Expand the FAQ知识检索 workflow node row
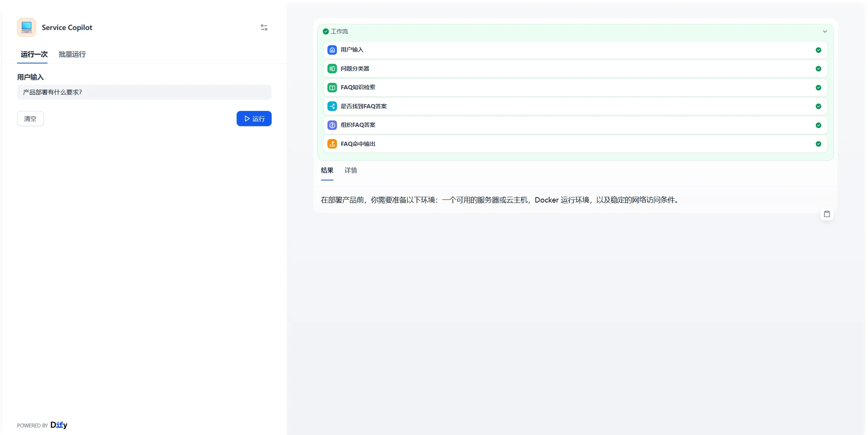The width and height of the screenshot is (868, 435). coord(575,87)
